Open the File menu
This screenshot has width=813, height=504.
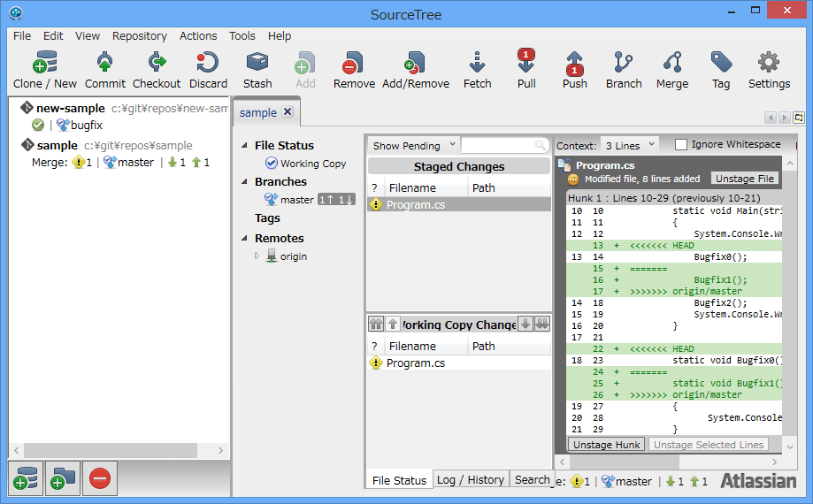pyautogui.click(x=22, y=35)
